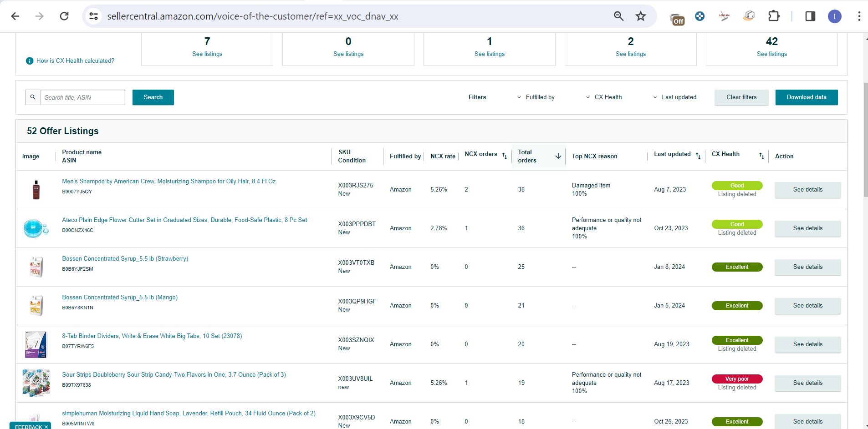Go back to the previous page
The image size is (868, 429).
[x=15, y=16]
